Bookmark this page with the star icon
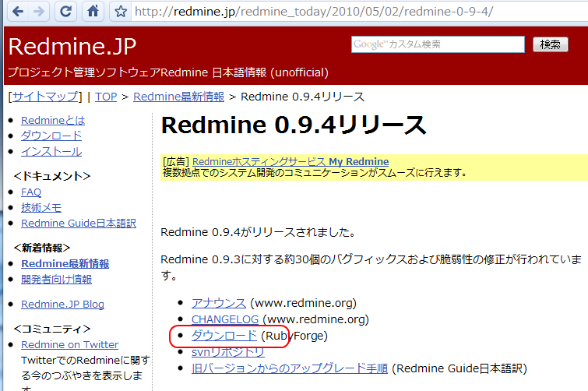588x391 pixels. 121,12
